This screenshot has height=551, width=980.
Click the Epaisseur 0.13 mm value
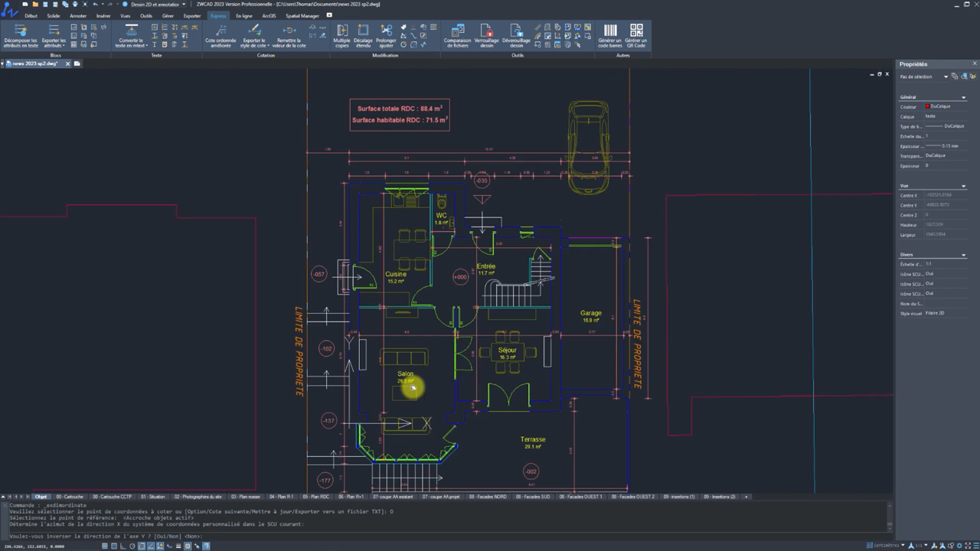(946, 145)
